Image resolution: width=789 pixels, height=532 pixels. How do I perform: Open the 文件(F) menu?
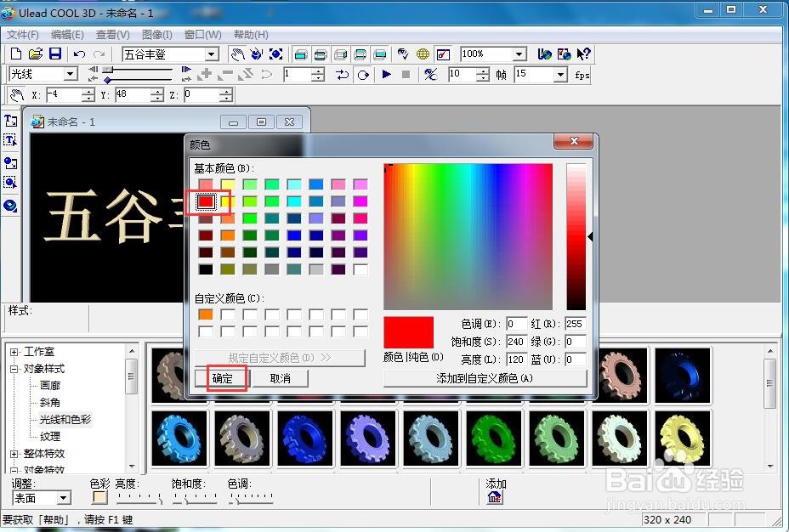pos(23,34)
